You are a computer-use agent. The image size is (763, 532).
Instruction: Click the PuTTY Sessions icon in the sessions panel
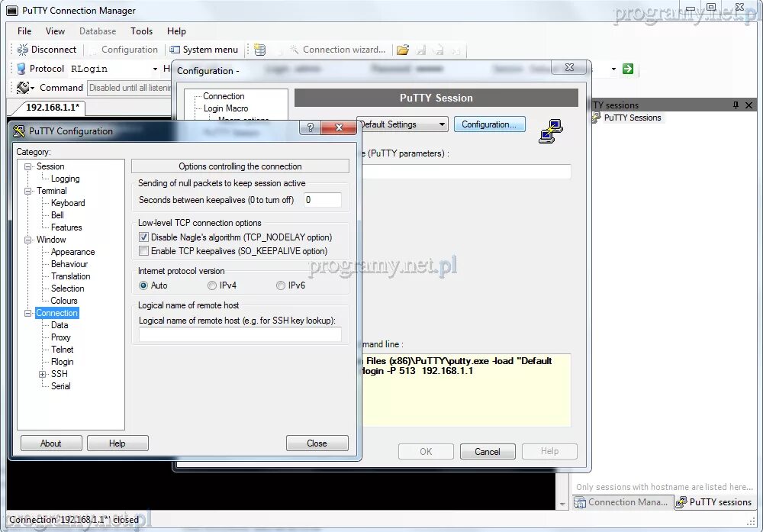click(597, 118)
